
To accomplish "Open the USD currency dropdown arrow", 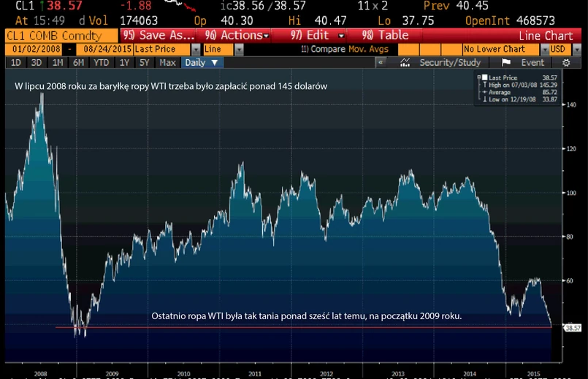I will (x=577, y=49).
